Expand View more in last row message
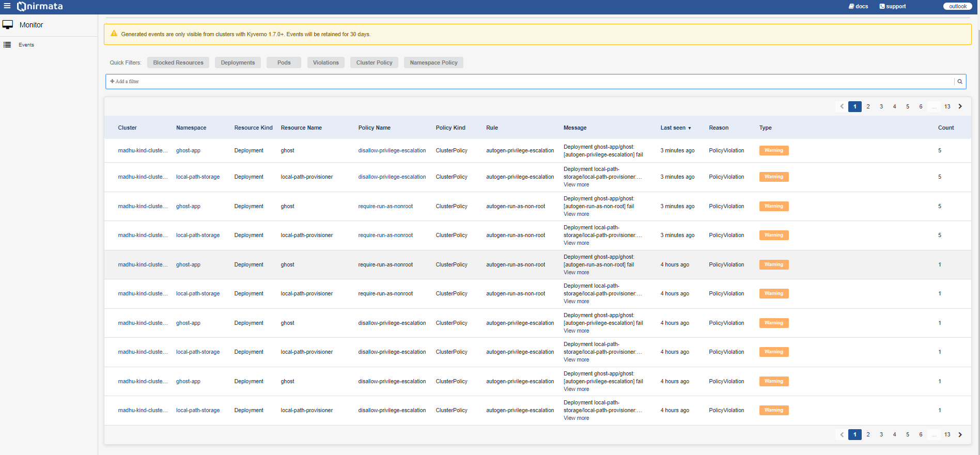This screenshot has height=455, width=980. (576, 418)
